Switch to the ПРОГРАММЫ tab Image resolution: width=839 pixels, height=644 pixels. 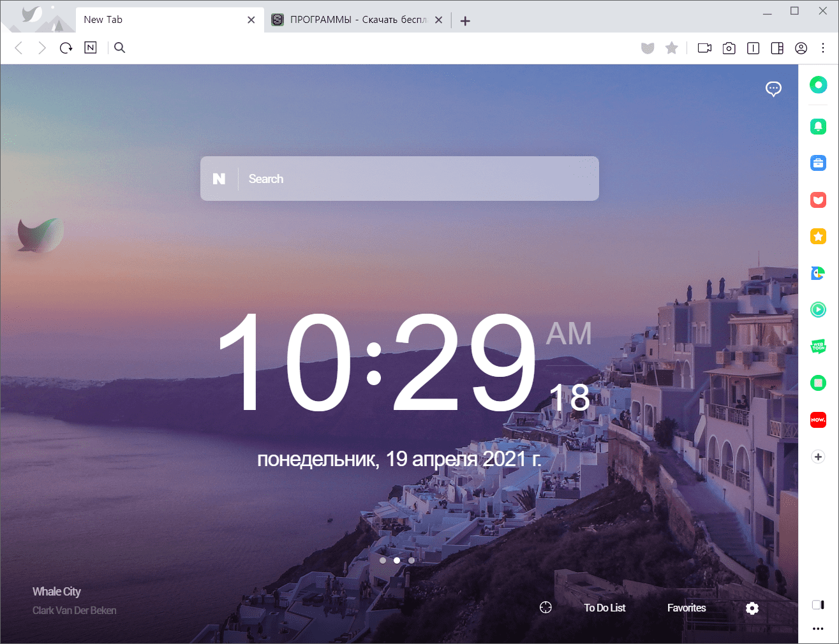[356, 20]
